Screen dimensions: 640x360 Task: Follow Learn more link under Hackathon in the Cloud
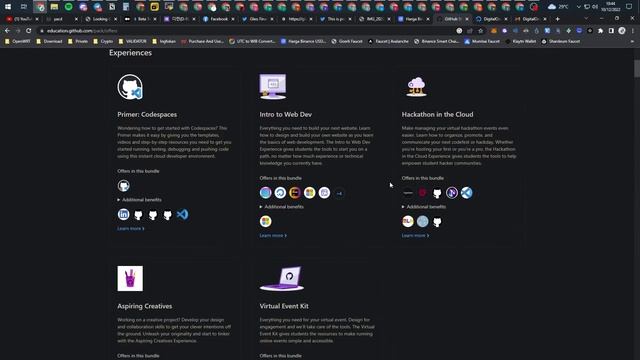point(415,236)
